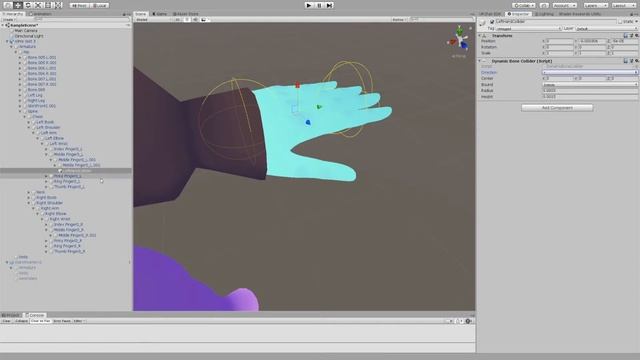Open the Create dropdown in Hierarchy

click(8, 20)
